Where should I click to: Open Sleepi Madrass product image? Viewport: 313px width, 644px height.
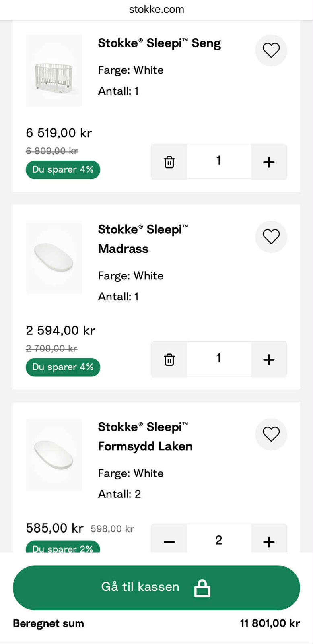[x=54, y=257]
